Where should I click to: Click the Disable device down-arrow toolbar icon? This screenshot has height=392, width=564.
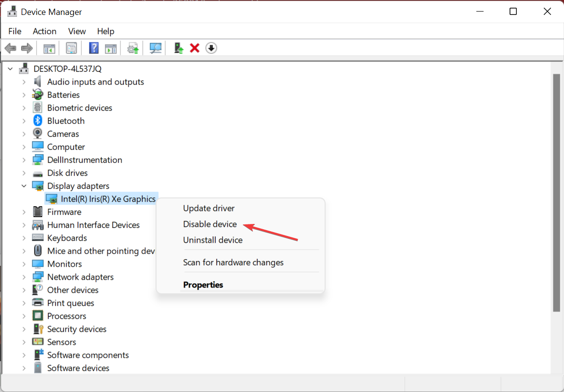coord(211,48)
